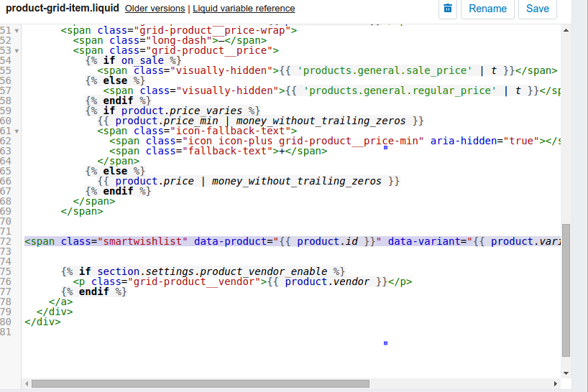Place cursor on empty line 70
This screenshot has width=588, height=392.
click(x=216, y=222)
